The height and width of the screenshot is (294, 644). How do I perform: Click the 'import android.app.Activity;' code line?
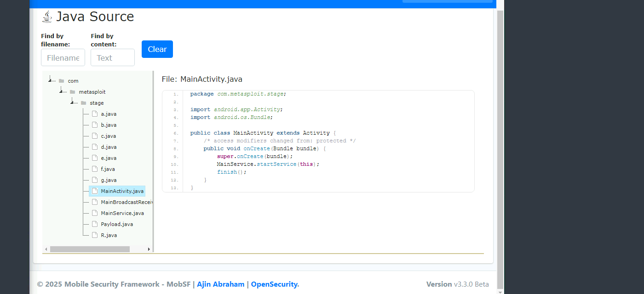point(236,109)
